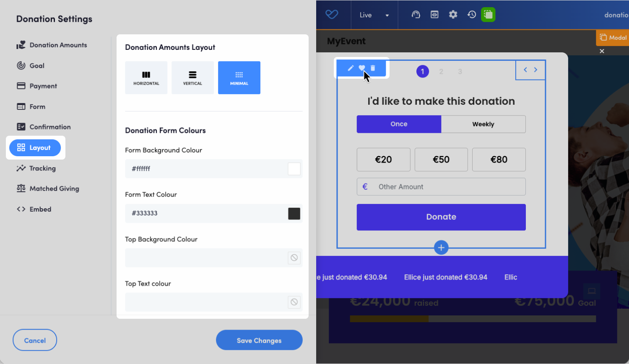
Task: Open the Matched Giving settings tab
Action: (54, 189)
